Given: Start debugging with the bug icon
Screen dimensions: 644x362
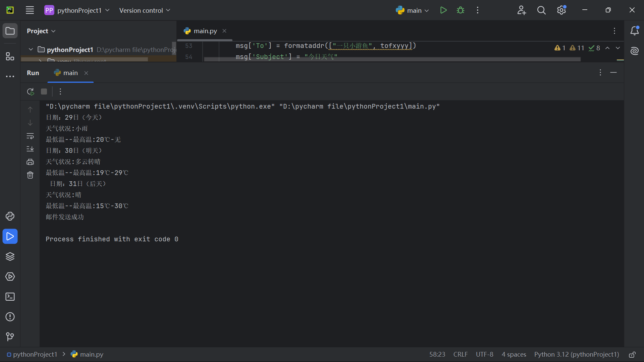Looking at the screenshot, I should pos(461,10).
